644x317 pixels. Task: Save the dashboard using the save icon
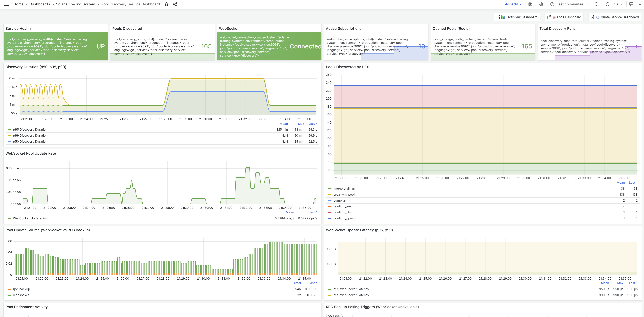(530, 4)
